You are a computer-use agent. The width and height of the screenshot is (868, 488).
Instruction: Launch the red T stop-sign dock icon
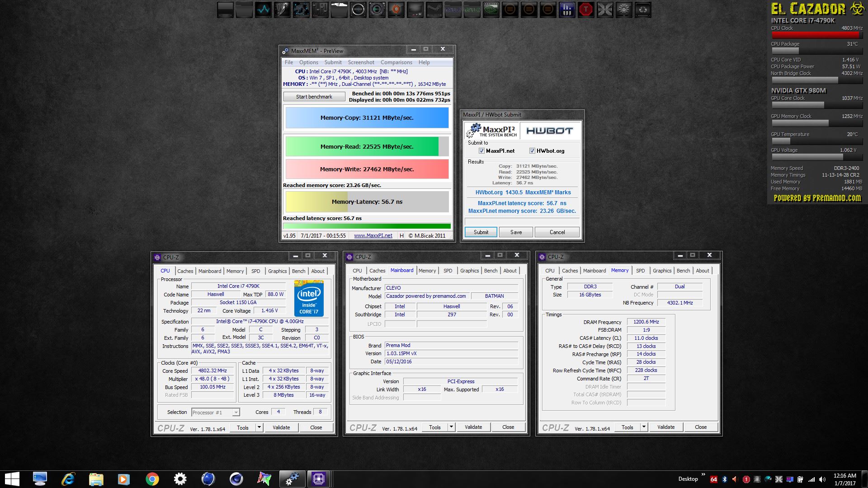point(586,9)
